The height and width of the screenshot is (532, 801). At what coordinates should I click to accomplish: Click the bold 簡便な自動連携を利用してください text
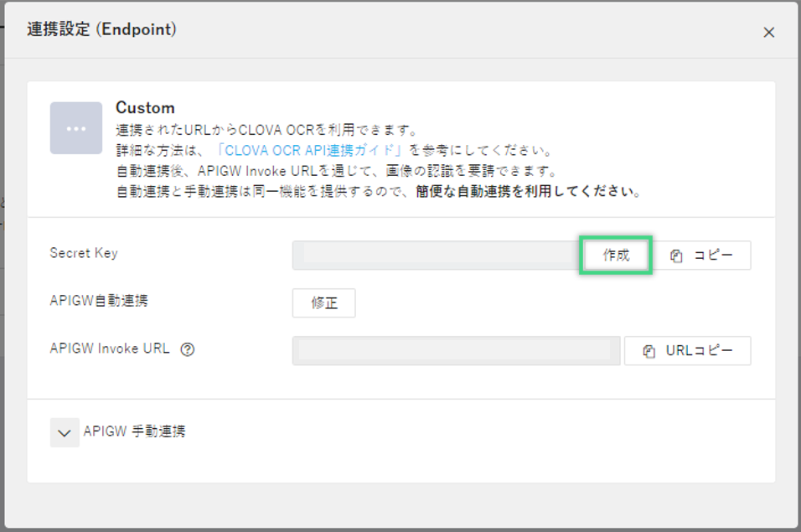(x=528, y=191)
